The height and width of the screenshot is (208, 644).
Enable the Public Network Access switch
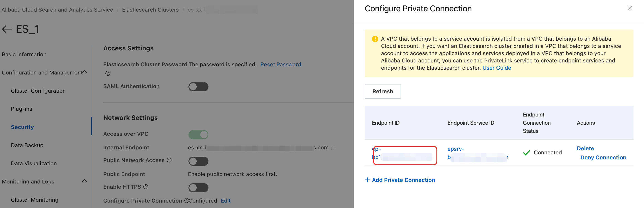click(198, 161)
